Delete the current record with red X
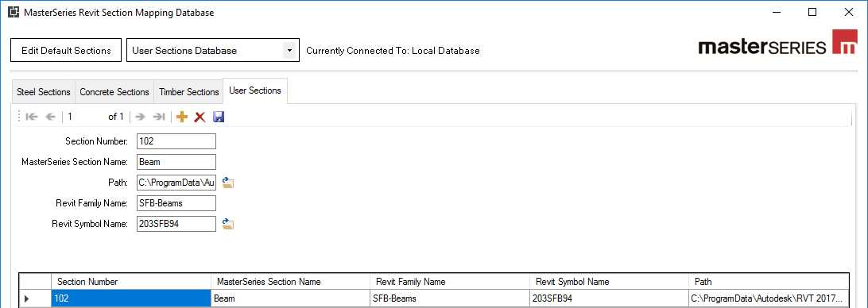 pyautogui.click(x=200, y=117)
